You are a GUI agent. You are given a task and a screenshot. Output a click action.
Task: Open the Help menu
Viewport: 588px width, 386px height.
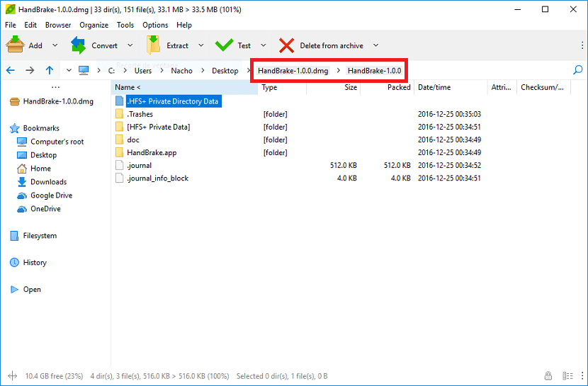point(184,25)
